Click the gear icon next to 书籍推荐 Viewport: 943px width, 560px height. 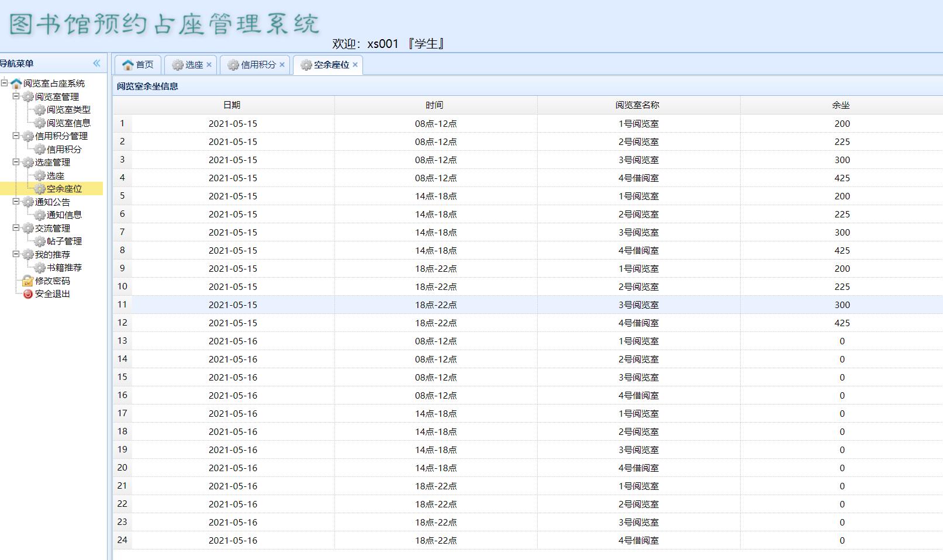pos(39,268)
